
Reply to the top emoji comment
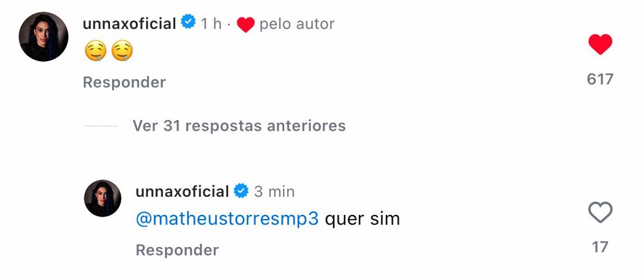[x=124, y=82]
